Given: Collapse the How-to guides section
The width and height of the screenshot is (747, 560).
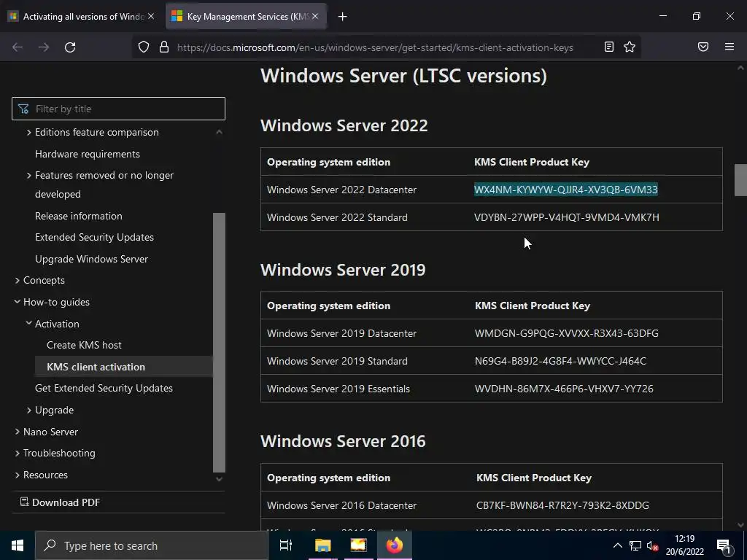Looking at the screenshot, I should pyautogui.click(x=18, y=302).
